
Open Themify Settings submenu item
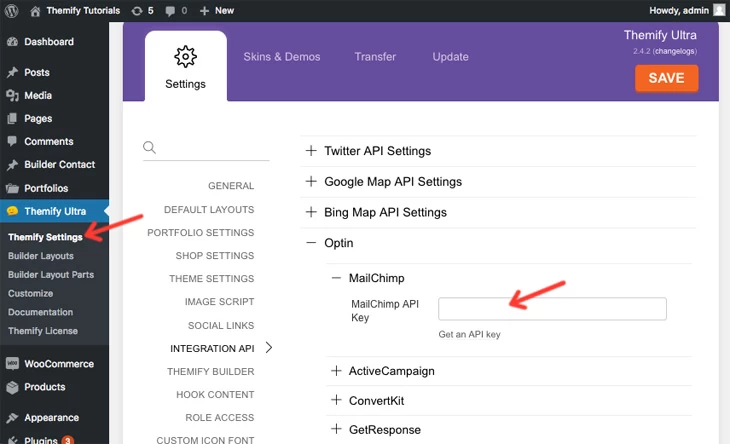pyautogui.click(x=45, y=237)
